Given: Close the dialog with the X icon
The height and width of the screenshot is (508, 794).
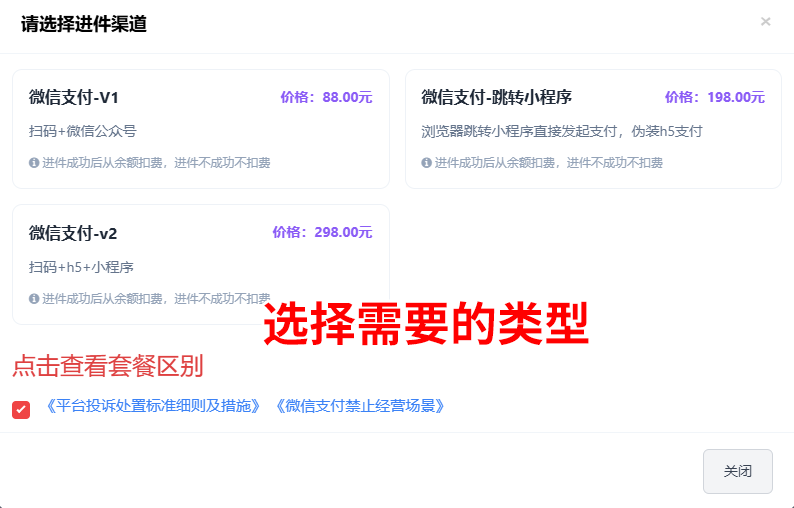Looking at the screenshot, I should pyautogui.click(x=766, y=22).
